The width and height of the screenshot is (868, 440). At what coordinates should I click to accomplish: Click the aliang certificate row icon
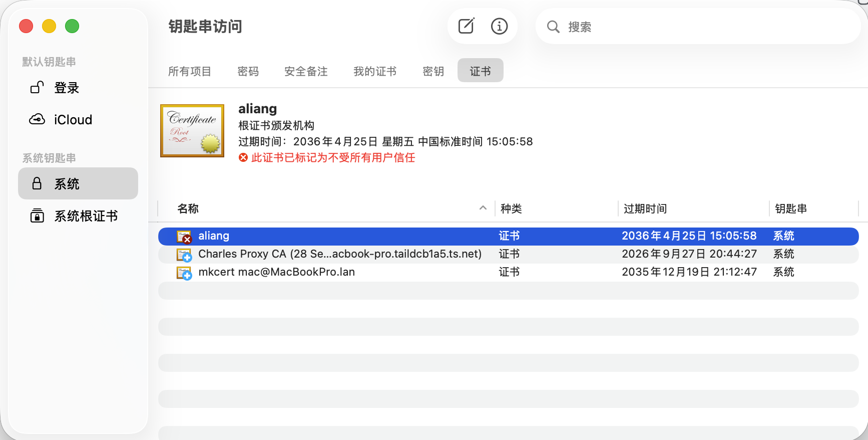coord(184,237)
